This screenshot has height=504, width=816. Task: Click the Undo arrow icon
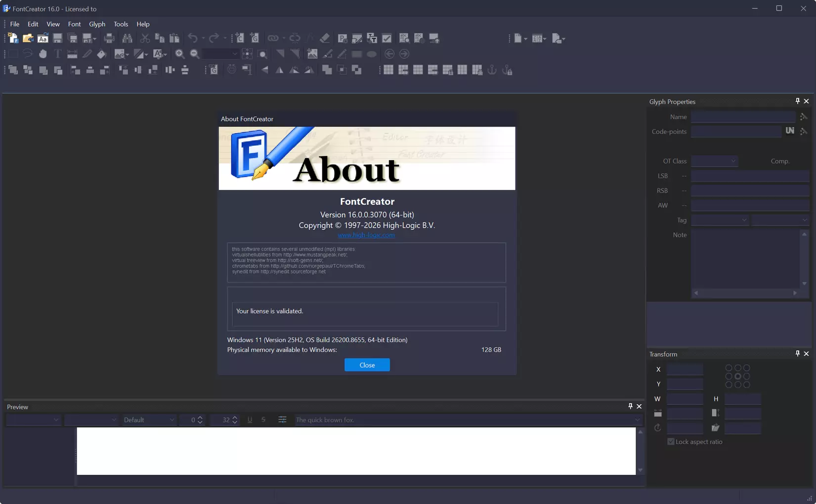pyautogui.click(x=193, y=38)
